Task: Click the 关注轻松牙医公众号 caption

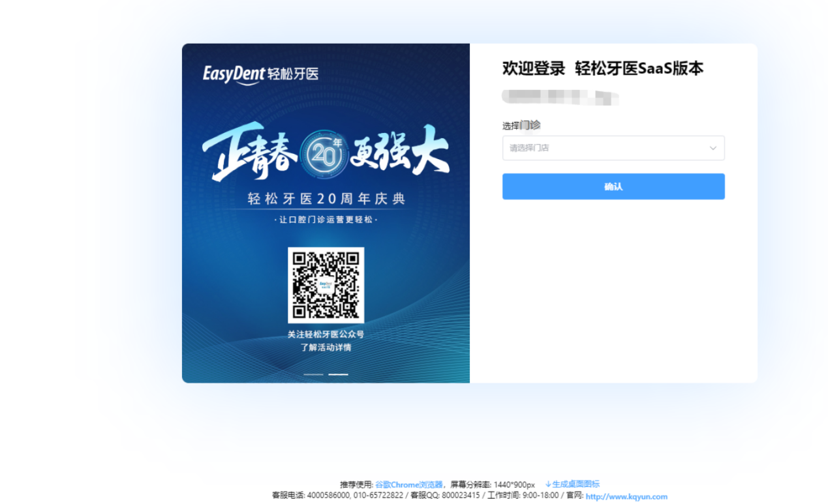Action: (x=326, y=334)
